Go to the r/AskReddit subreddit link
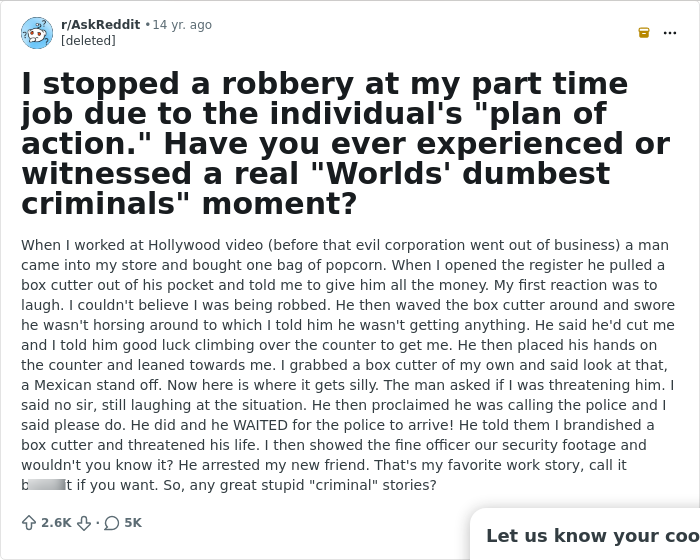The image size is (700, 560). click(100, 25)
